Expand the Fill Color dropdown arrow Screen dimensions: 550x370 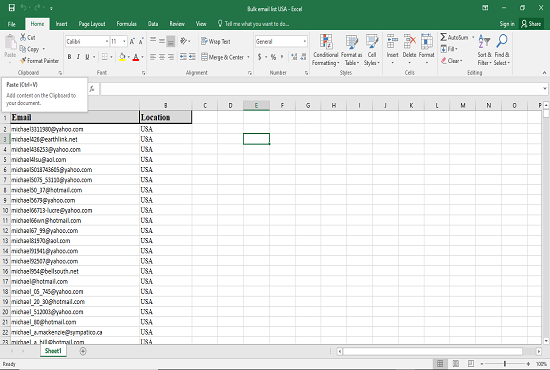129,57
